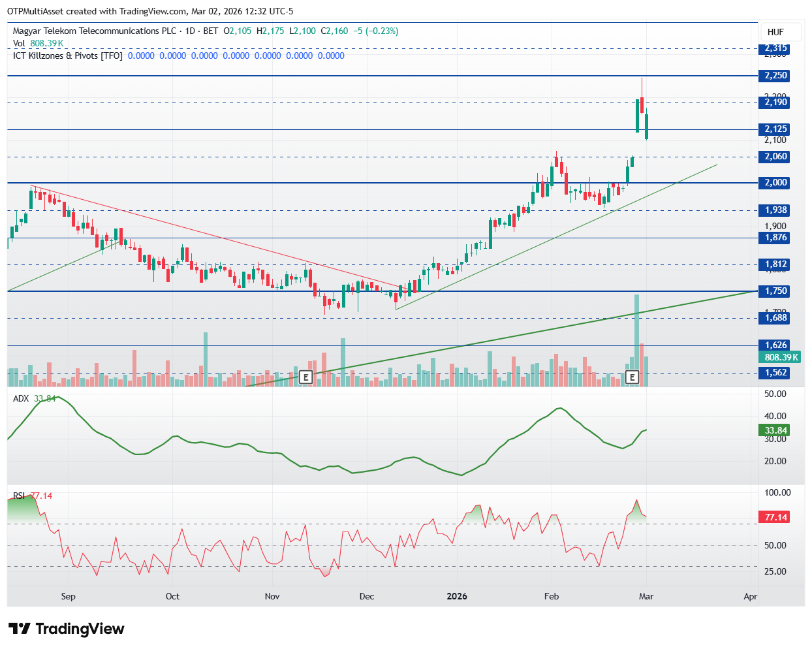Click the Feb label on time axis

pos(552,596)
